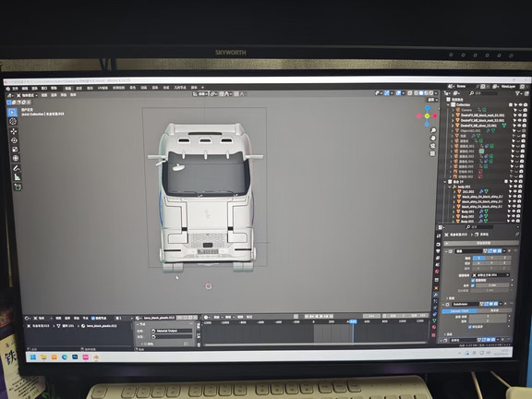
Task: Toggle camera view icon in viewport
Action: pos(432,146)
